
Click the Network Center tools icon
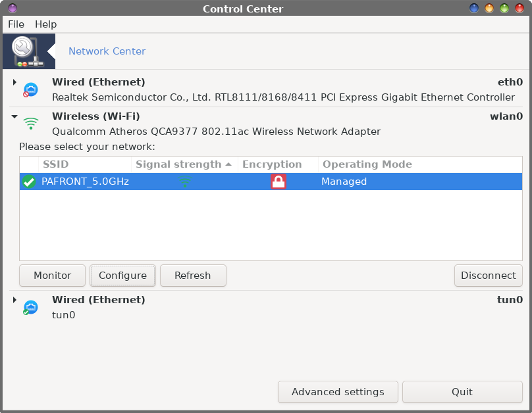pos(28,51)
